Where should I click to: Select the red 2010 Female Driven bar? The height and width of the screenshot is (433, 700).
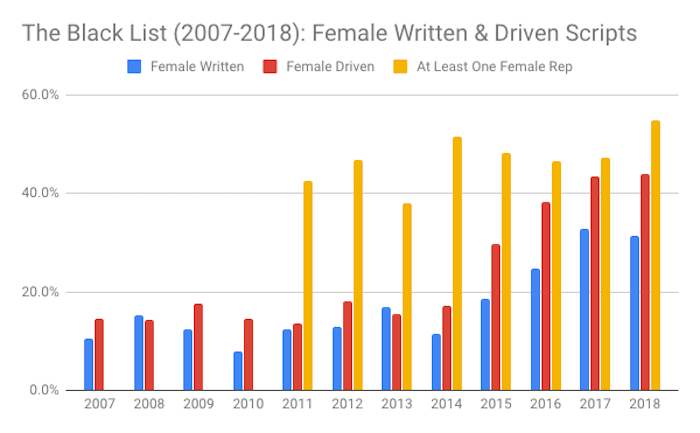(x=248, y=355)
